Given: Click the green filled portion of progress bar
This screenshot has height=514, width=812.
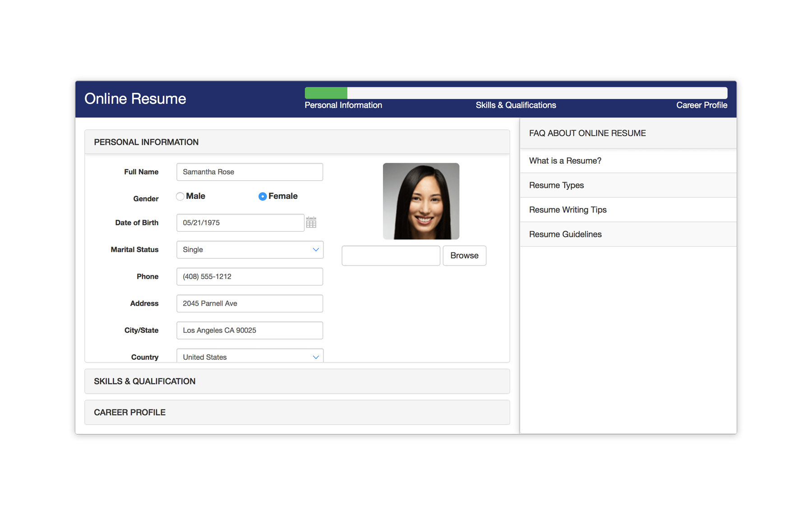Looking at the screenshot, I should [326, 93].
